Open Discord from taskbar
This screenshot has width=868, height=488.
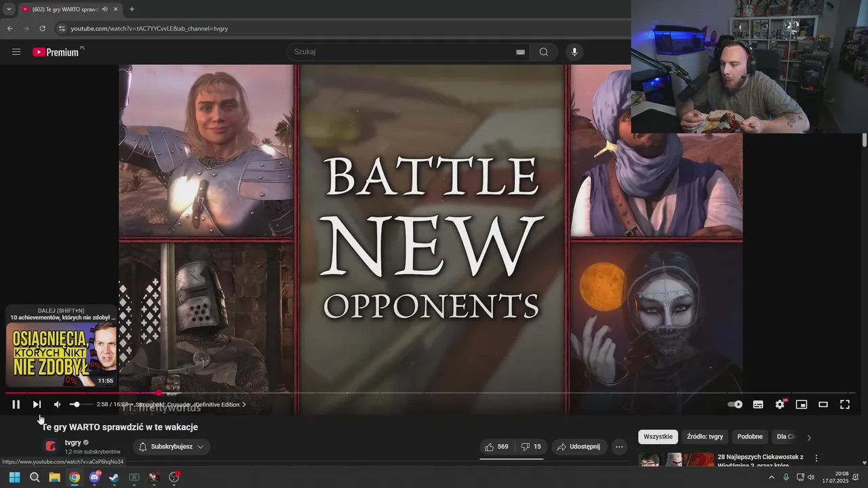click(x=94, y=477)
